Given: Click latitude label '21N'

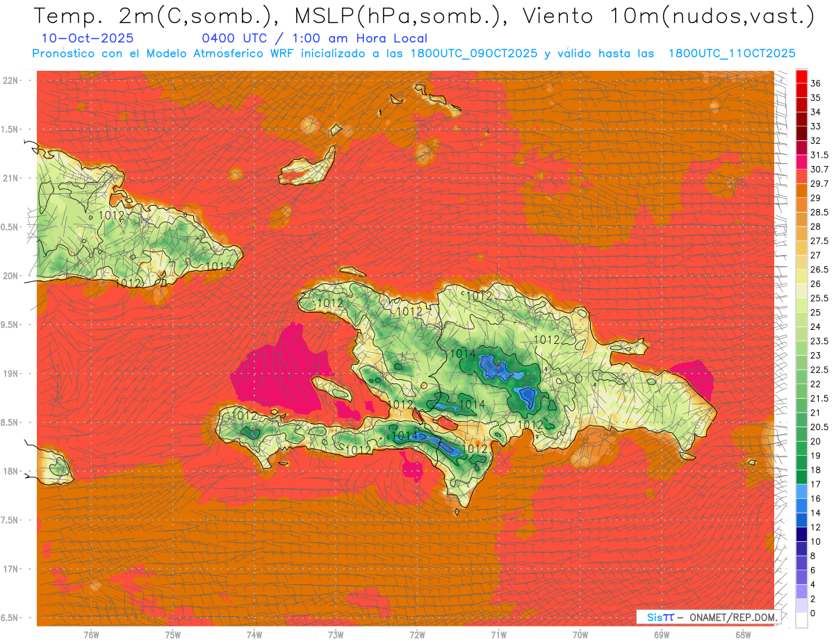Looking at the screenshot, I should [x=10, y=178].
